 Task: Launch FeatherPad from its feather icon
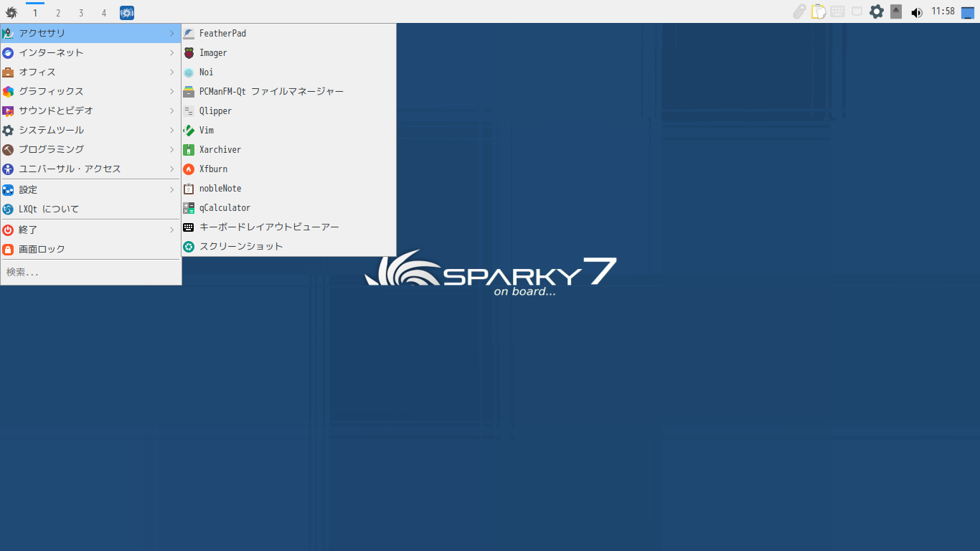189,34
